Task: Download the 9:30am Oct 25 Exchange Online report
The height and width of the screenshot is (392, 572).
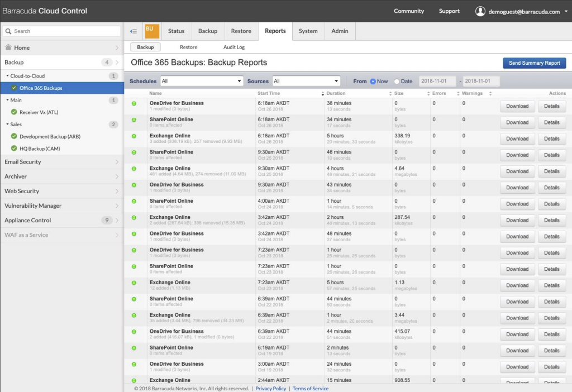Action: coord(517,171)
